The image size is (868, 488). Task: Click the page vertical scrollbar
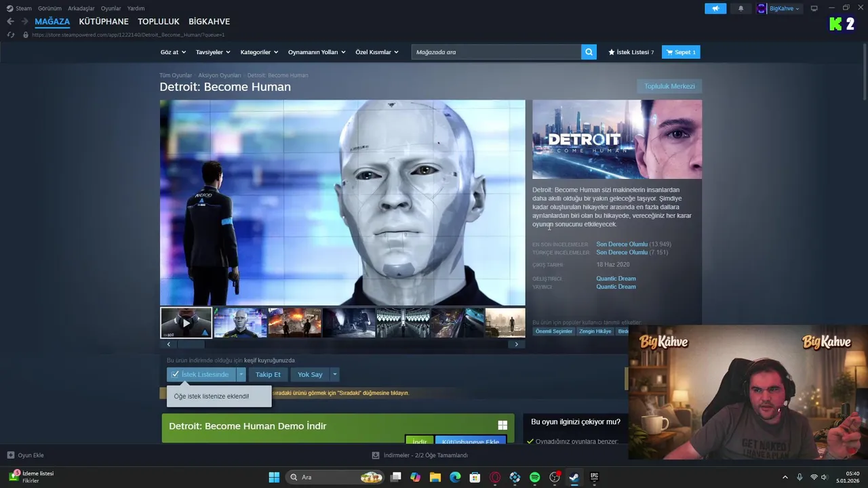point(865,73)
